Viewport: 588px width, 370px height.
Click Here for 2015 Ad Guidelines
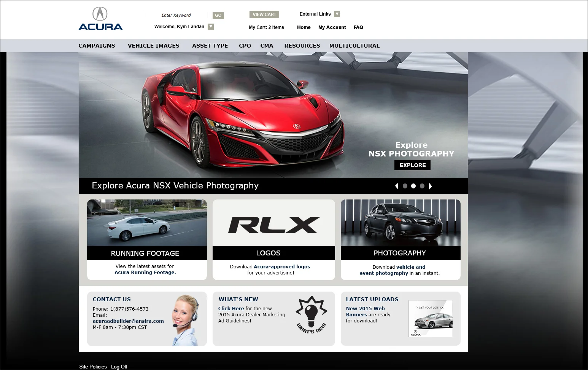[231, 308]
